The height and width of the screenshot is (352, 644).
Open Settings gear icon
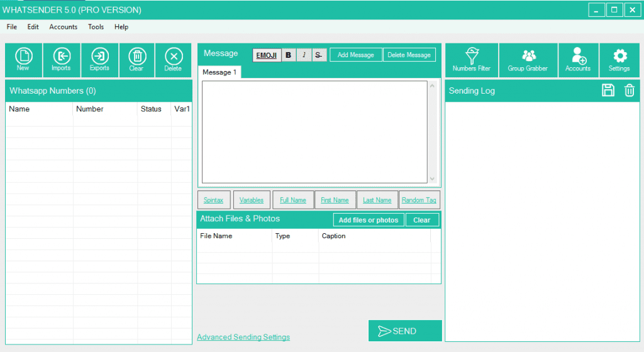619,60
